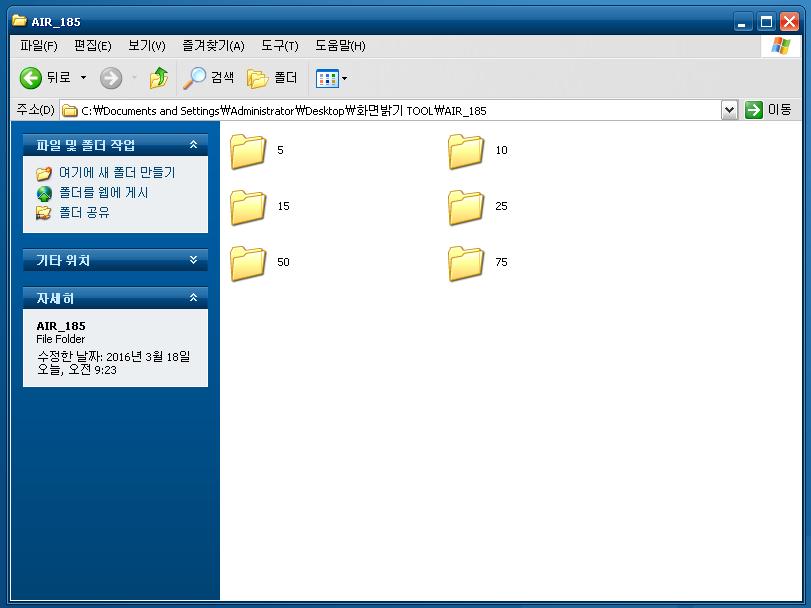811x608 pixels.
Task: Click the 여기에 새 폴더 만들기 link
Action: coord(117,172)
